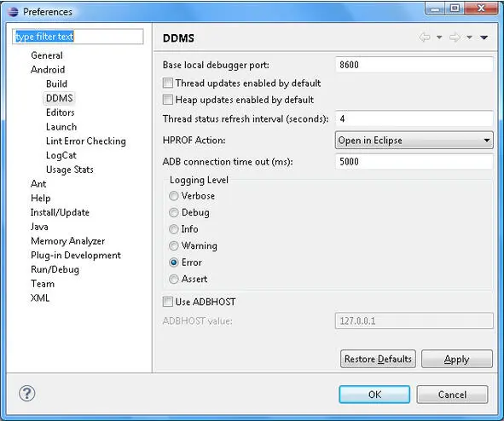Select Verbose logging level
The image size is (504, 421).
(174, 196)
